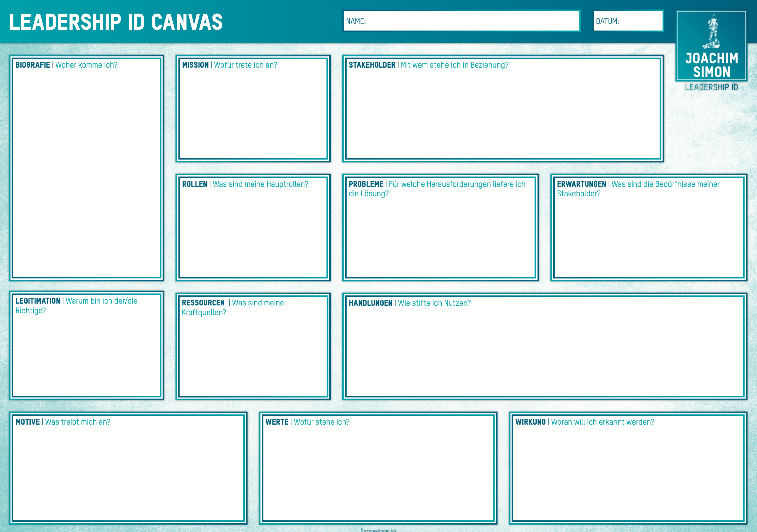Click inside the HANDLUNGEN box
Screen dimensions: 757x532
point(545,346)
